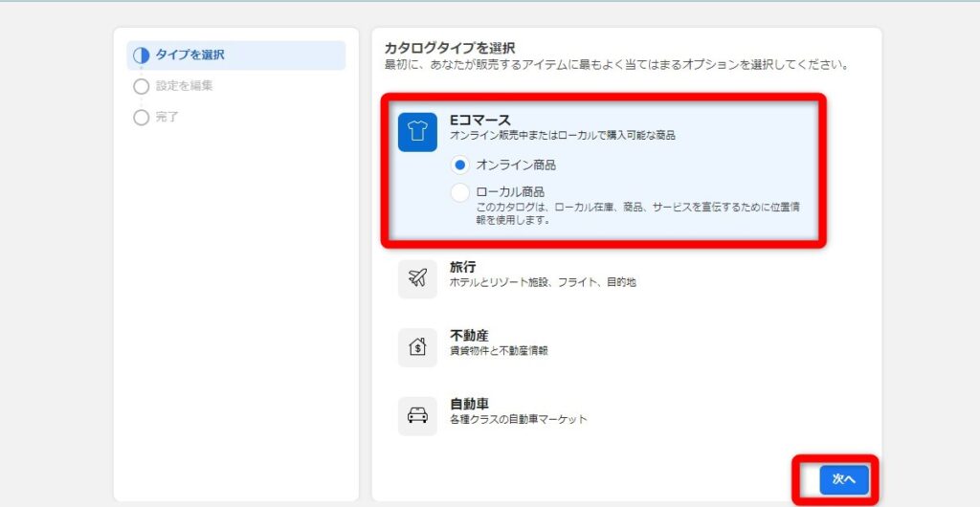
Task: Click the ローカル商品 label text
Action: point(510,192)
